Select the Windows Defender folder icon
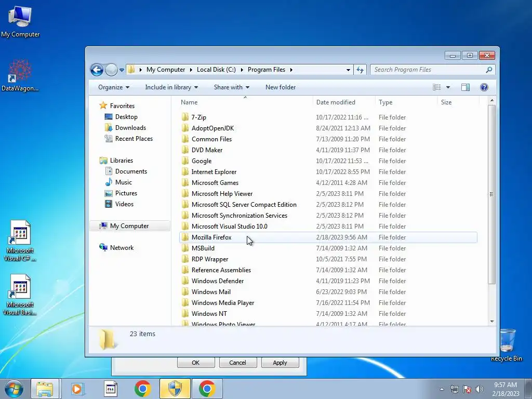 pos(185,281)
